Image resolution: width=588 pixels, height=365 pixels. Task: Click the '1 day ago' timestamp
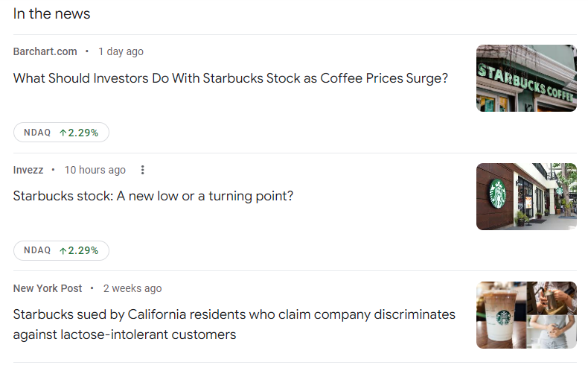coord(121,51)
